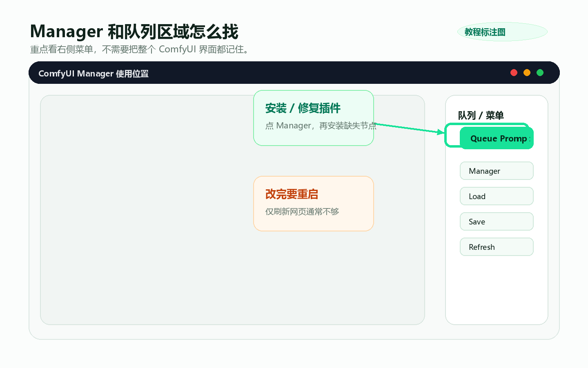Select the 安装 / 修复插件 card heading
Screen dimensions: 588x368
303,108
